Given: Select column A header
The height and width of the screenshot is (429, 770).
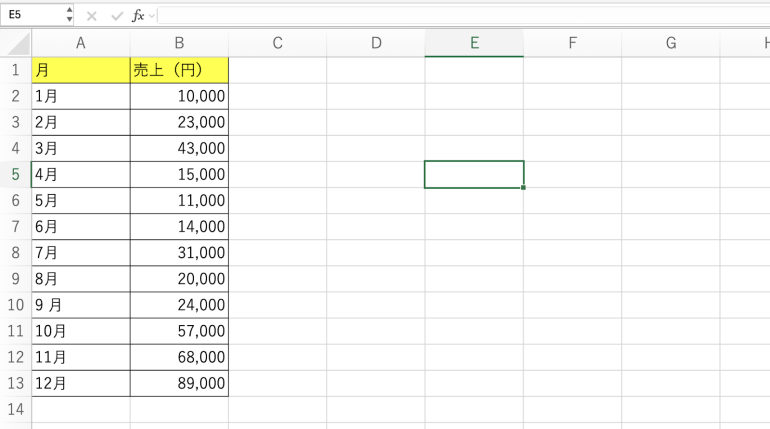Looking at the screenshot, I should pos(81,43).
